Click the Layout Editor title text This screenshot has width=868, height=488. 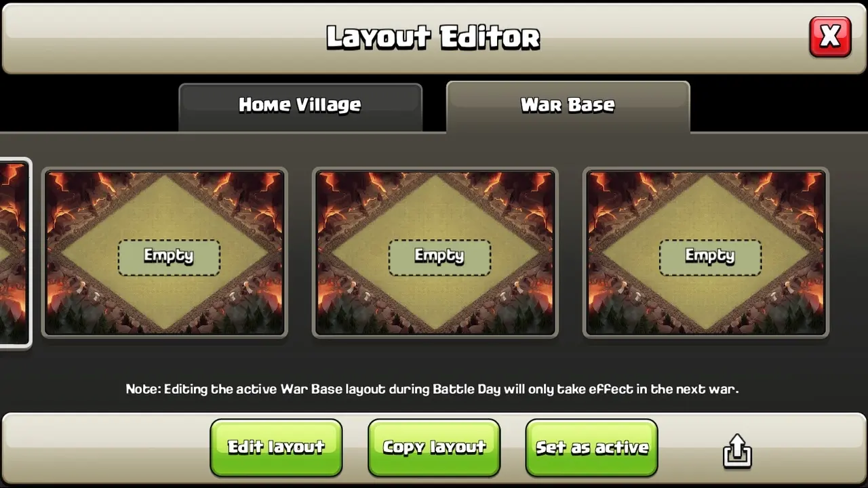point(433,37)
